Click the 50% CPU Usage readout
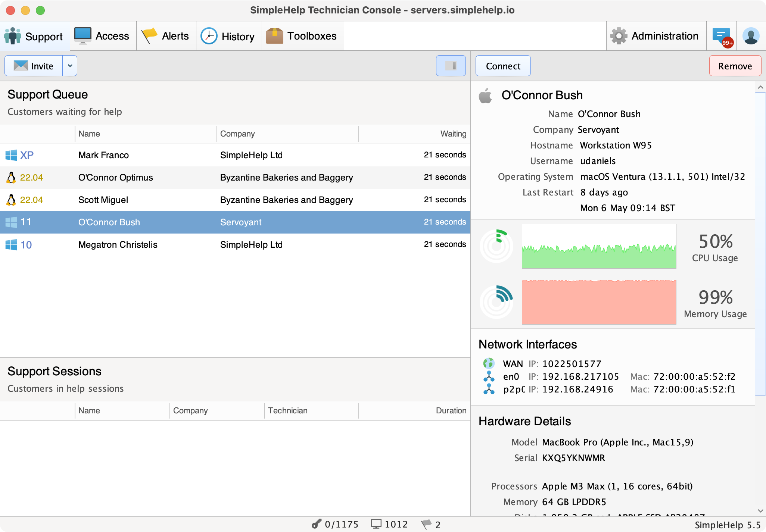 (715, 247)
